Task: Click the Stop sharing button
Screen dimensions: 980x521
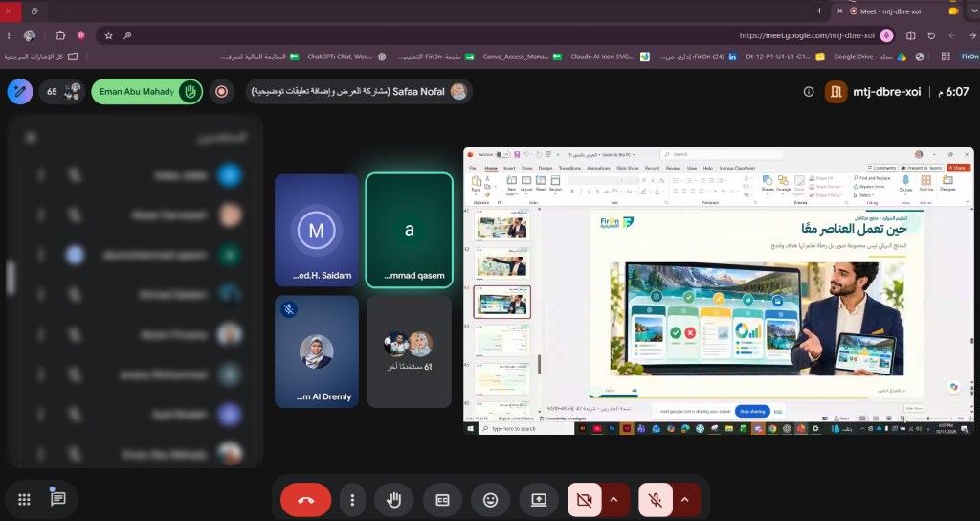Action: point(752,412)
